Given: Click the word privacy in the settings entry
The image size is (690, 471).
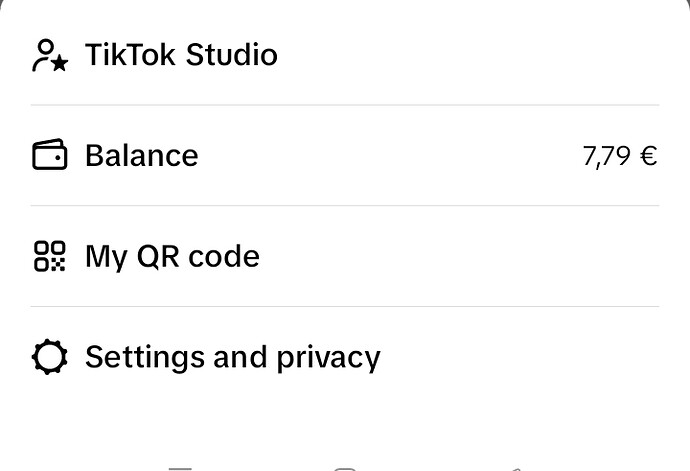Looking at the screenshot, I should (x=328, y=358).
